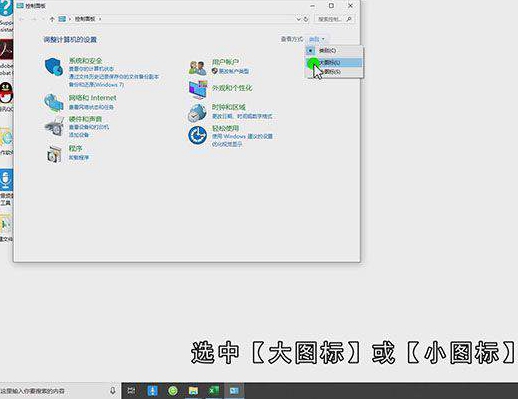518x399 pixels.
Task: Choose Large icons in view menu
Action: point(334,62)
